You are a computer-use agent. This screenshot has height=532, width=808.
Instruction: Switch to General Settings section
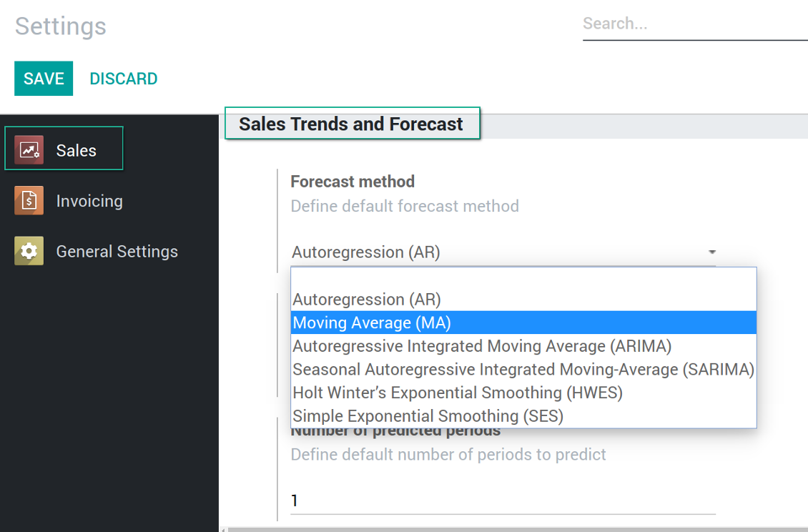[x=97, y=251]
